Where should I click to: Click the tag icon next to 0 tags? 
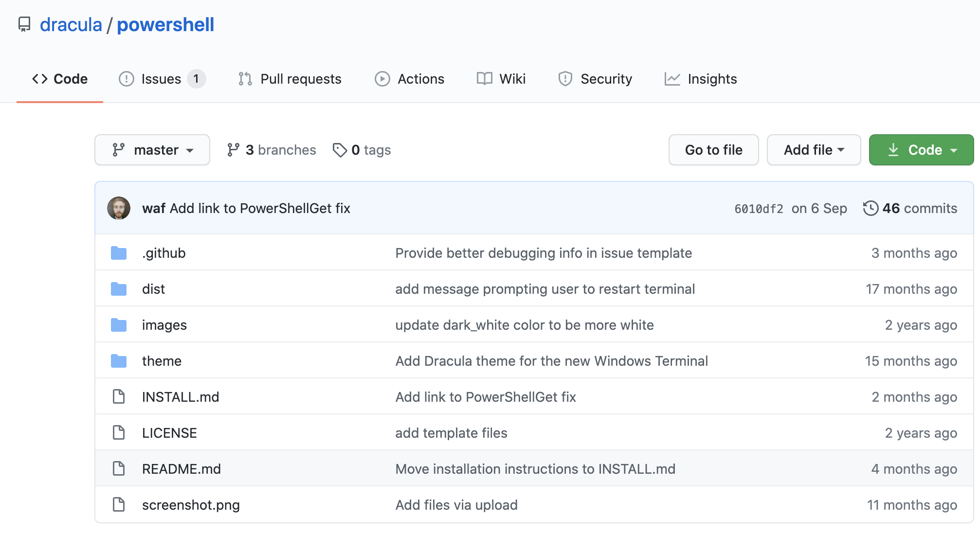[x=340, y=150]
